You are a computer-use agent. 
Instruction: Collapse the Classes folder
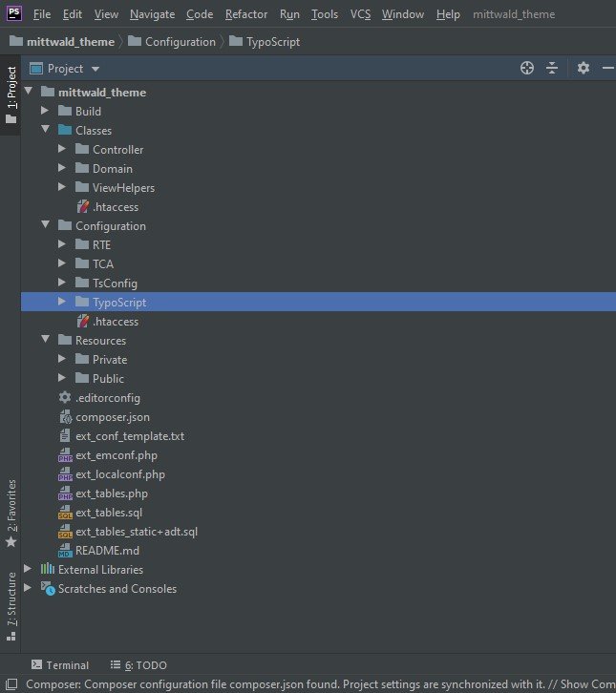[x=46, y=130]
